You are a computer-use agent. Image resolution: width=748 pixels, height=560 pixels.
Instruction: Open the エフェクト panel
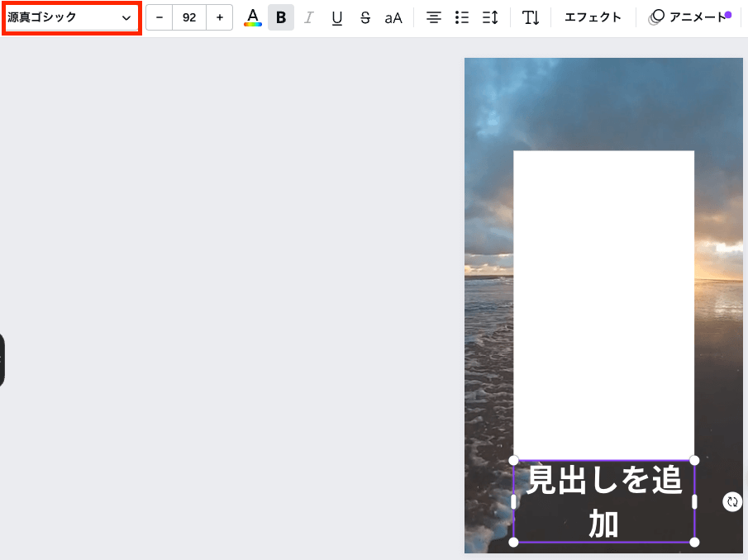point(593,17)
